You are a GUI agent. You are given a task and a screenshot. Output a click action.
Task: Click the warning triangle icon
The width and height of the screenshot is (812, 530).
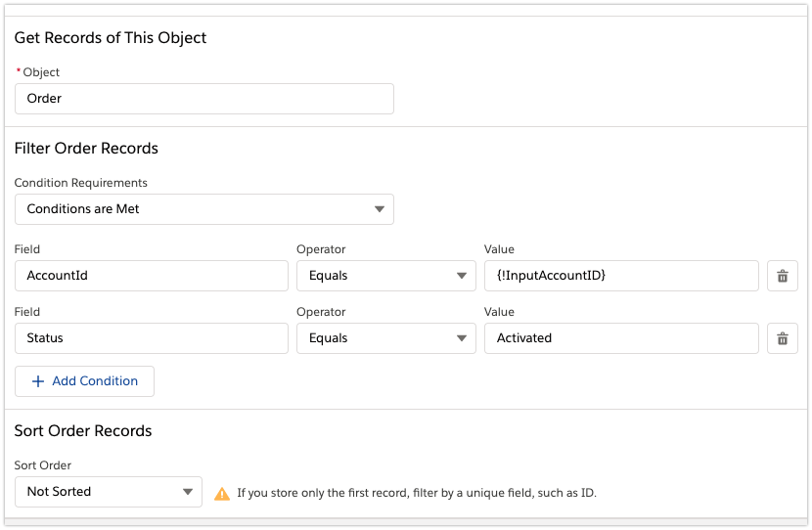pos(222,493)
